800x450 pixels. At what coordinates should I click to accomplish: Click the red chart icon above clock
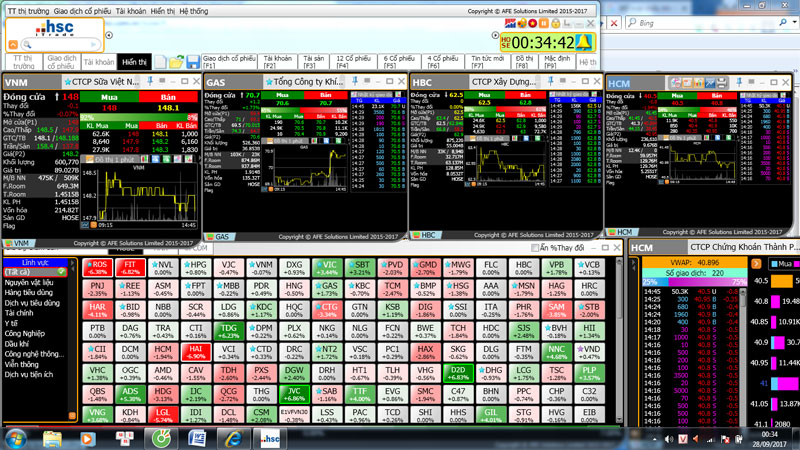click(x=510, y=23)
